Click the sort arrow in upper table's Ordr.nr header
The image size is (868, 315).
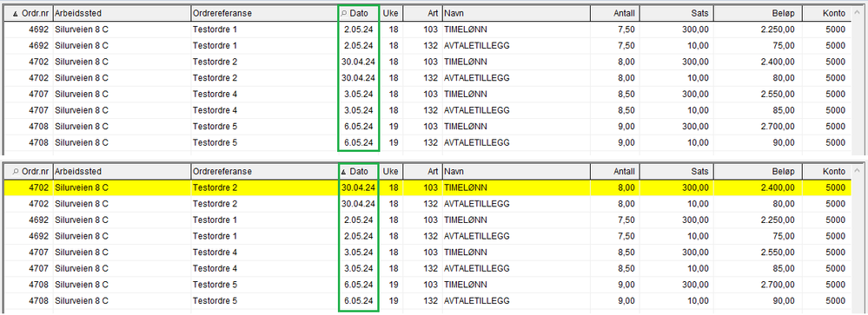click(15, 13)
